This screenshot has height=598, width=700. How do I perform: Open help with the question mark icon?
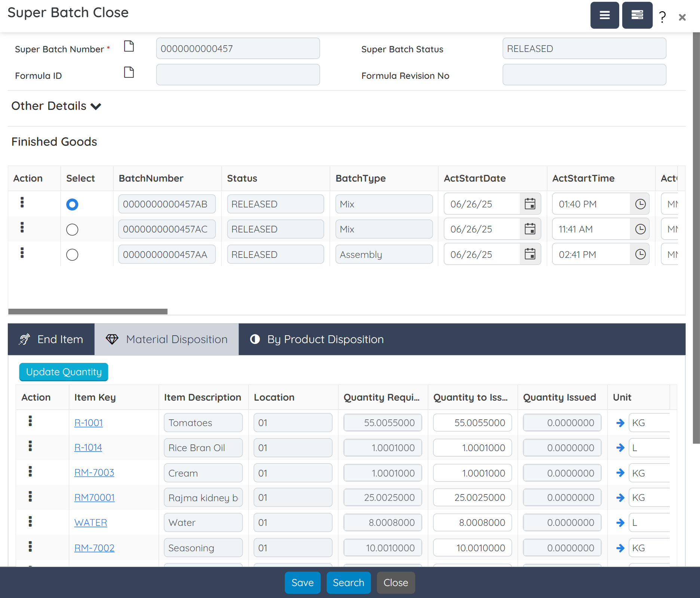[x=663, y=17]
